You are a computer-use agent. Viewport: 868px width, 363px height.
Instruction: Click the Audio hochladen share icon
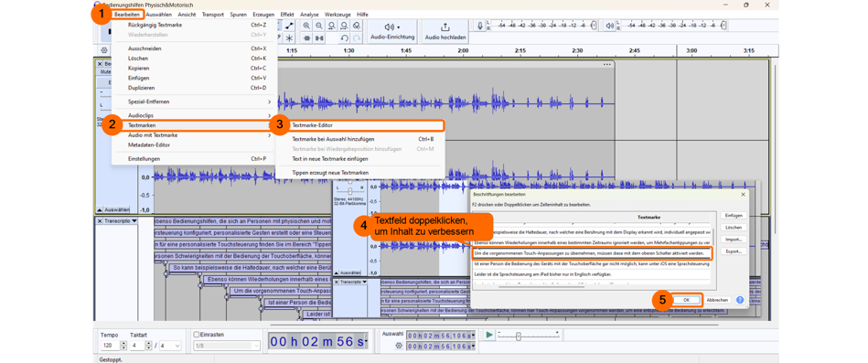(445, 30)
